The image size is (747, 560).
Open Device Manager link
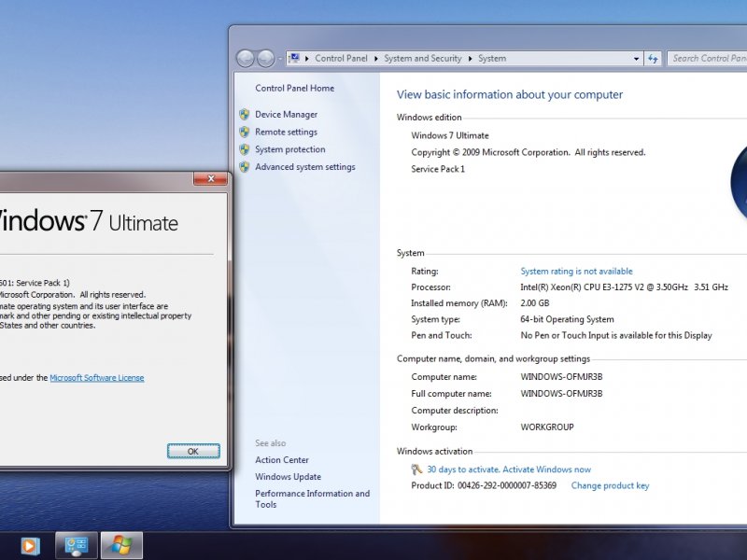(x=286, y=114)
